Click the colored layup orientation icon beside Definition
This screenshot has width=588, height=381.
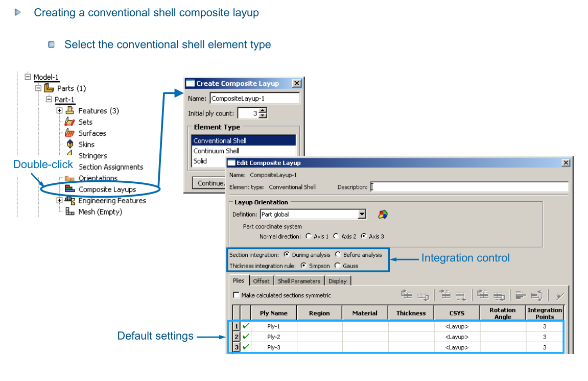pos(383,215)
